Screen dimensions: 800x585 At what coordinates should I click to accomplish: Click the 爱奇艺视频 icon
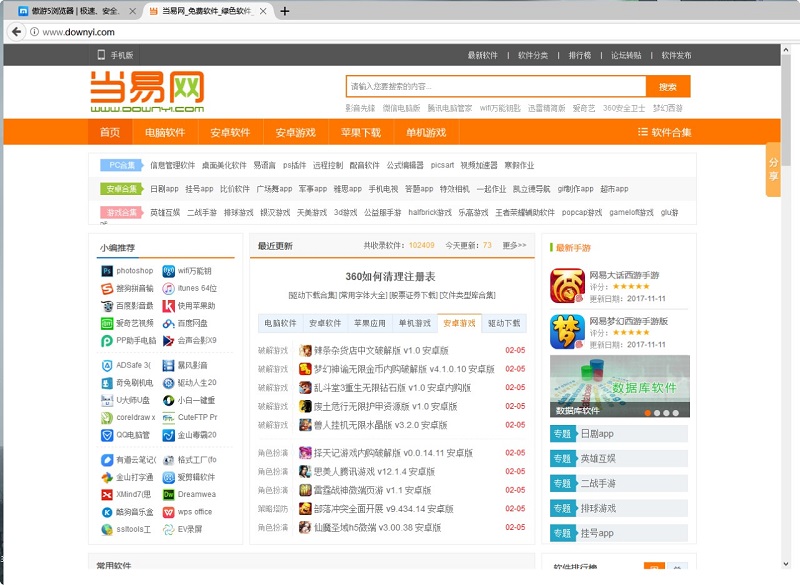[x=105, y=323]
